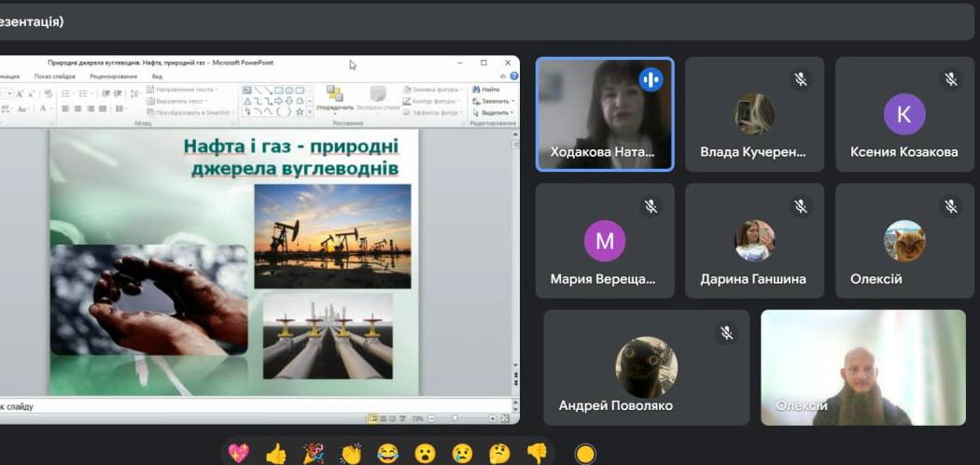The height and width of the screenshot is (465, 980).
Task: Expand the Выделить dropdown
Action: pos(512,112)
